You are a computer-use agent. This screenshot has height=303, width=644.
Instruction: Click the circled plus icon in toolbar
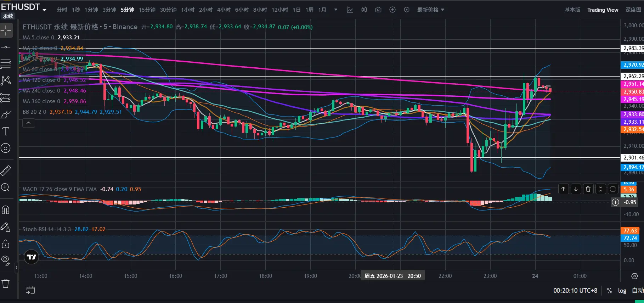click(392, 10)
